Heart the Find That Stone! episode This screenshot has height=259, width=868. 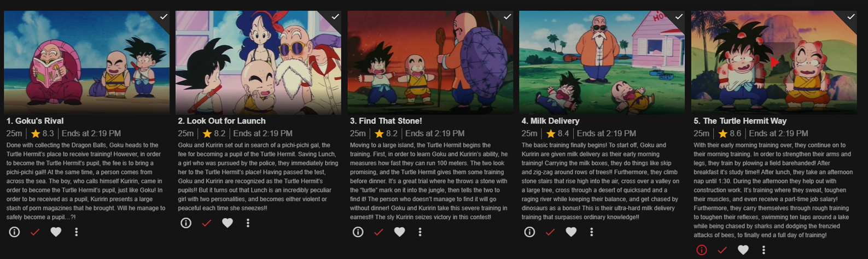(x=399, y=232)
